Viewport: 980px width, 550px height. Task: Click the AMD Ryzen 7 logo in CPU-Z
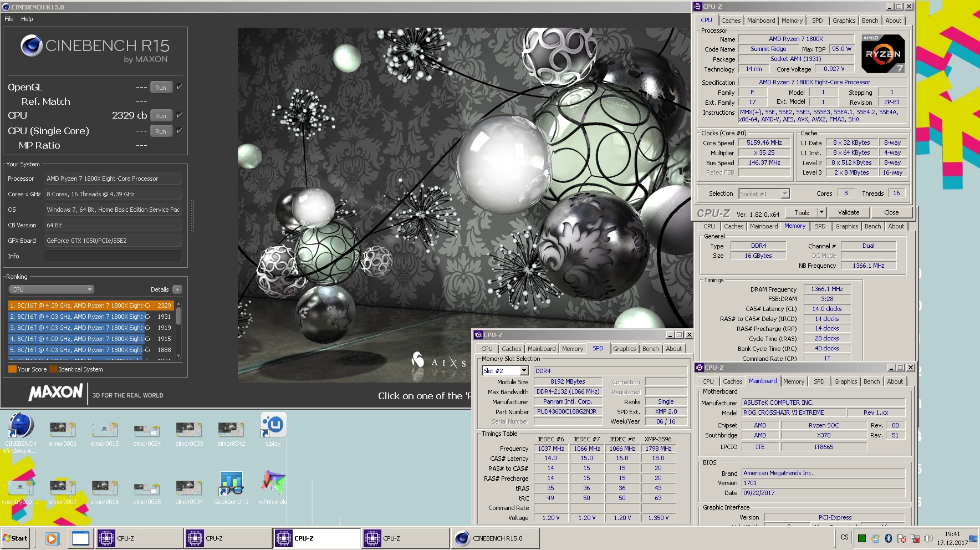(883, 54)
